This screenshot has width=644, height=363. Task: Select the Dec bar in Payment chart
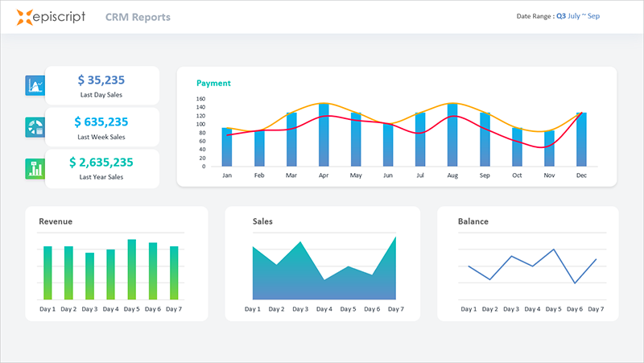point(581,139)
